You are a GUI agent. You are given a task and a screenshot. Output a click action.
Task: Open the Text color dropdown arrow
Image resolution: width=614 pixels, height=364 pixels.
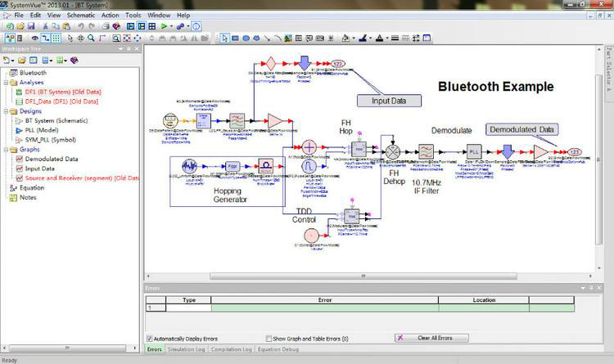point(387,38)
